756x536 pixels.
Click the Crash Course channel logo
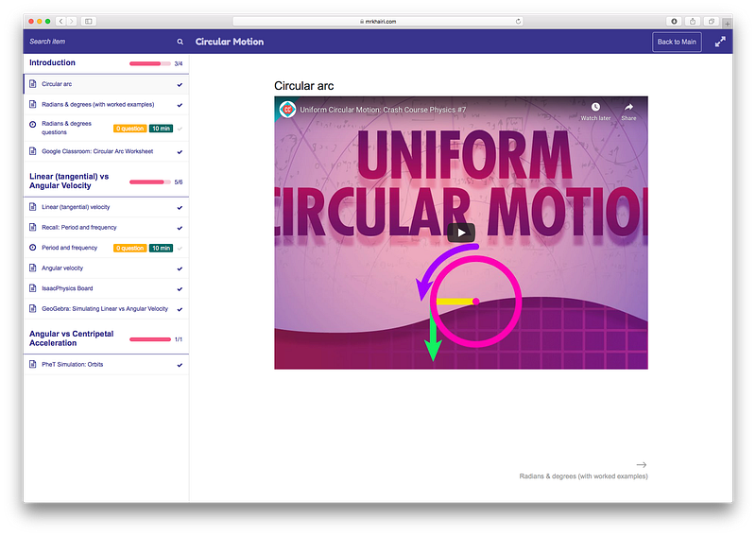click(288, 110)
